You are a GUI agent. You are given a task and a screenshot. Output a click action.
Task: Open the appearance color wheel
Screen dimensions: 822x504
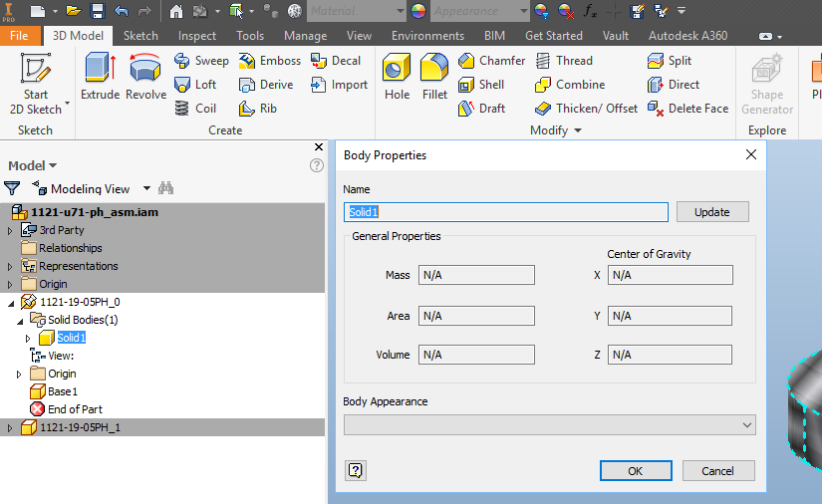click(418, 11)
